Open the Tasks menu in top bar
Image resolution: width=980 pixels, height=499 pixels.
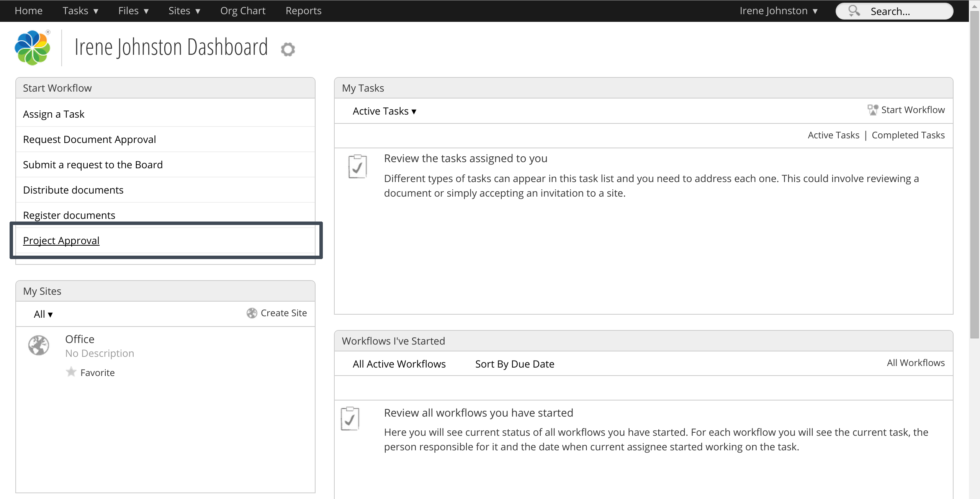(80, 11)
